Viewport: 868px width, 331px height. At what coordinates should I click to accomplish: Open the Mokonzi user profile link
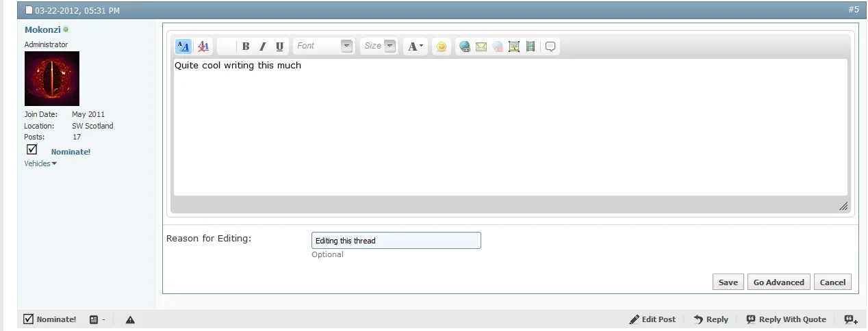point(42,29)
